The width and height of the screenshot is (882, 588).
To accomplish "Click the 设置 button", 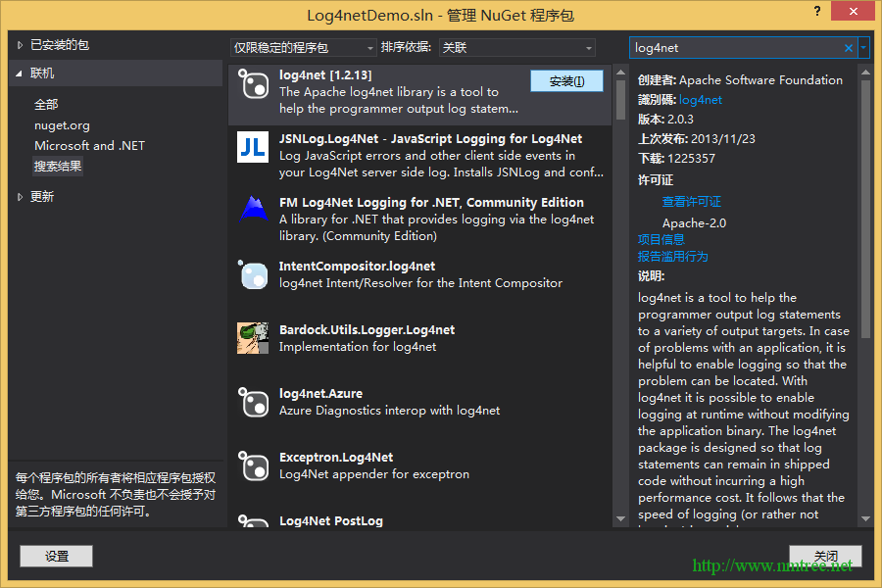I will click(x=56, y=556).
